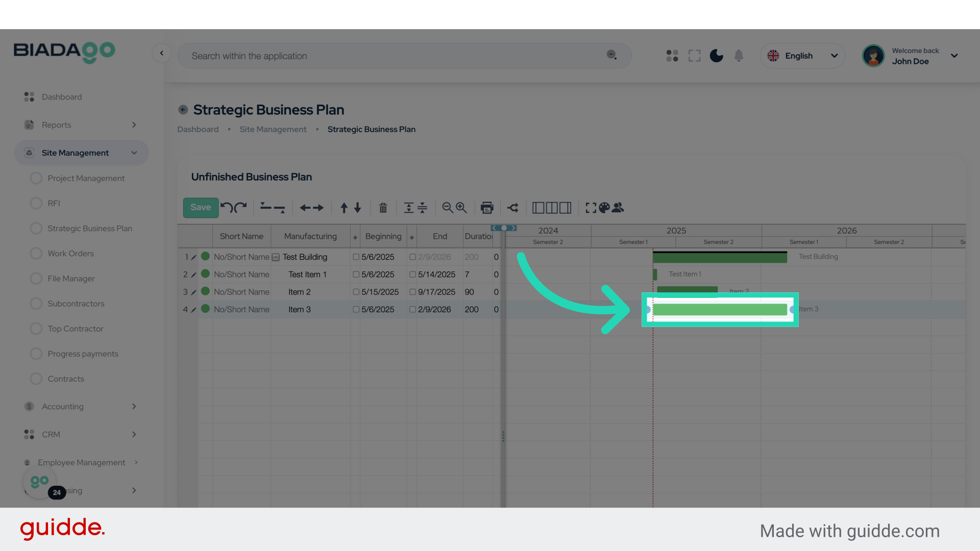Click the green Save button
This screenshot has height=551, width=980.
tap(201, 208)
